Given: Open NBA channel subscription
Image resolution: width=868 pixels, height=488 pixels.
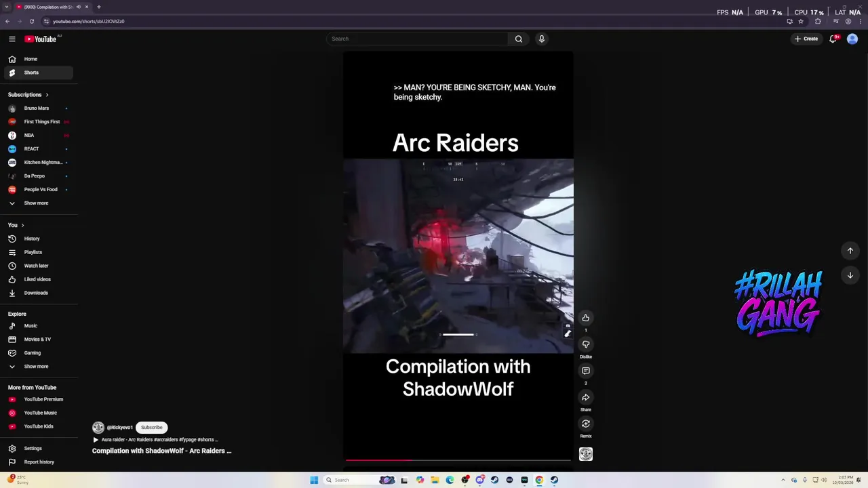Looking at the screenshot, I should (39, 136).
